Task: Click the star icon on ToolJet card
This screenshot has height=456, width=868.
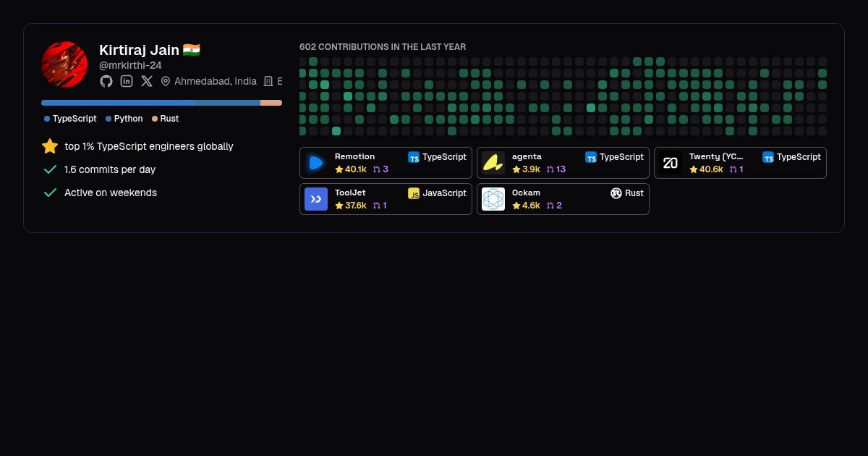Action: (339, 206)
